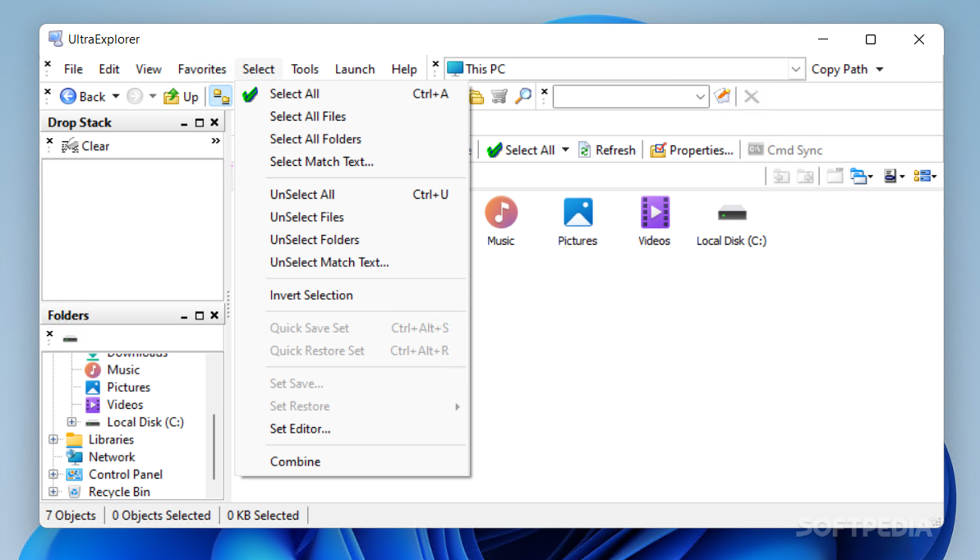Screen dimensions: 980x560
Task: Select Videos in the Folders tree
Action: pos(124,405)
